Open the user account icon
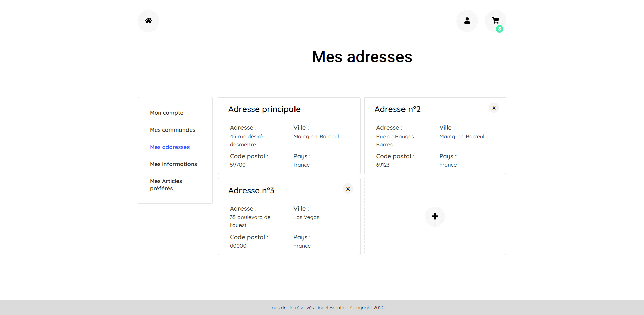This screenshot has width=644, height=315. [x=467, y=21]
